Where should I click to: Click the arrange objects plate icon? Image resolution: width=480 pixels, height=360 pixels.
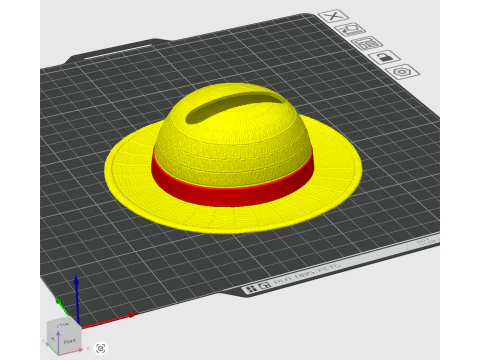tap(367, 43)
